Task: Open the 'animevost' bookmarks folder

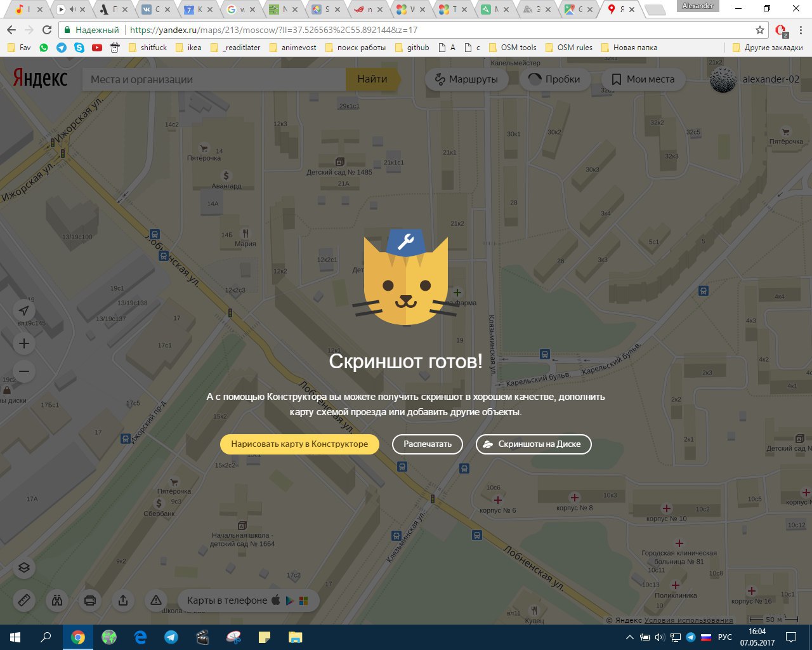Action: (293, 48)
